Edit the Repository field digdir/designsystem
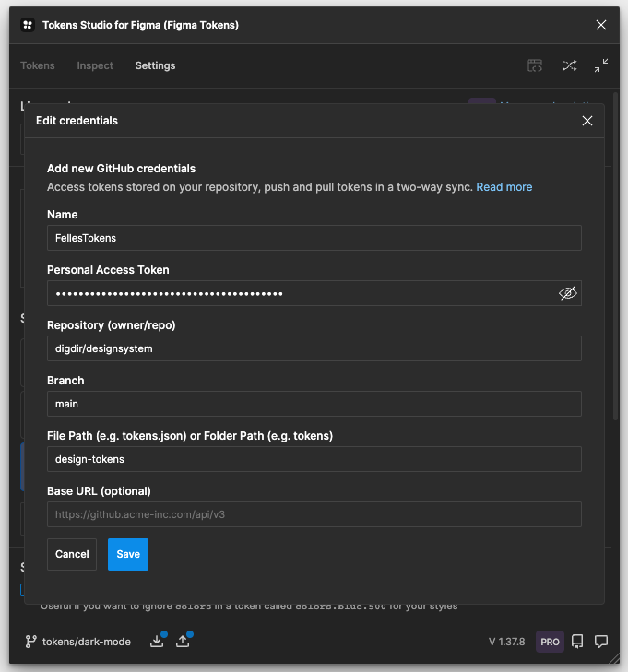Viewport: 628px width, 672px height. 314,348
